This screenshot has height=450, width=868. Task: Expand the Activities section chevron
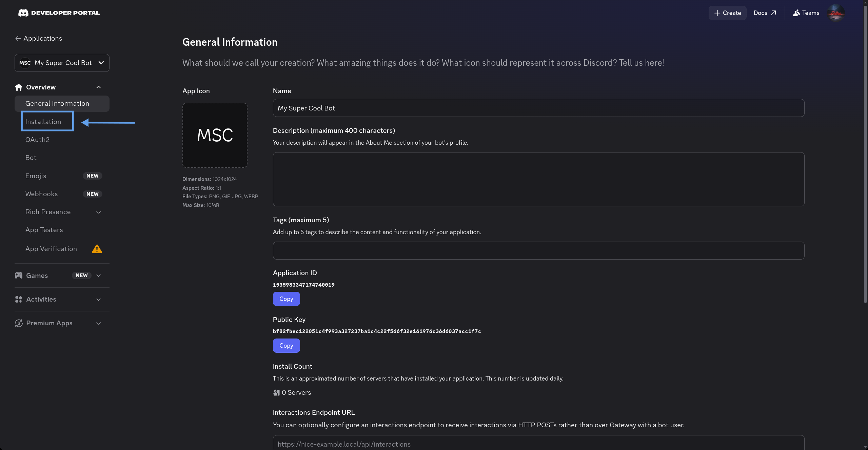coord(99,300)
